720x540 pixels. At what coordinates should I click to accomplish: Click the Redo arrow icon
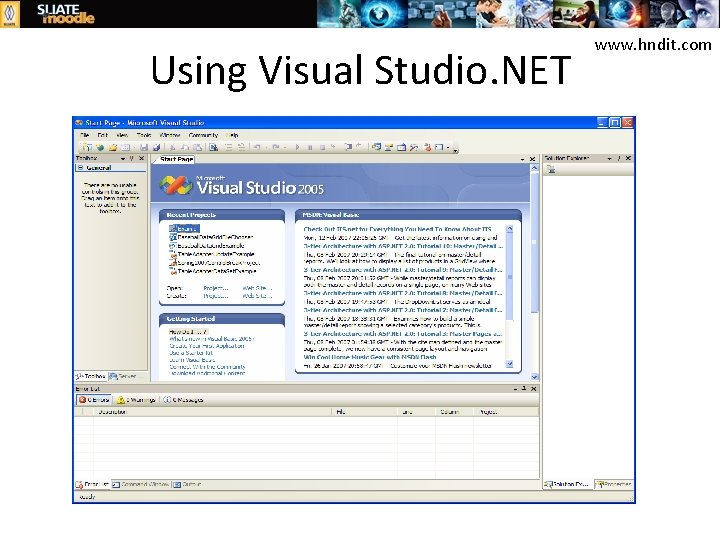[x=276, y=147]
